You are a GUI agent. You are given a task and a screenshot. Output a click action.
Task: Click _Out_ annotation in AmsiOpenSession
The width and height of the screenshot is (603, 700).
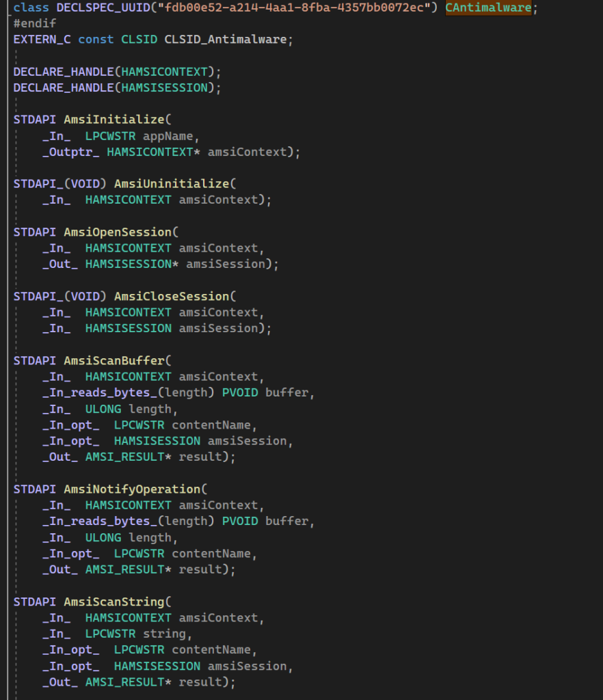pos(60,265)
